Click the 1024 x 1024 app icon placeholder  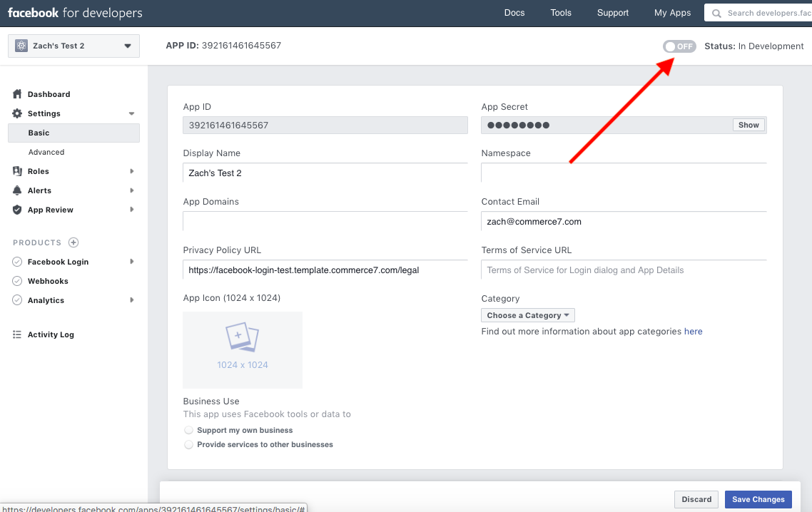[x=243, y=350]
